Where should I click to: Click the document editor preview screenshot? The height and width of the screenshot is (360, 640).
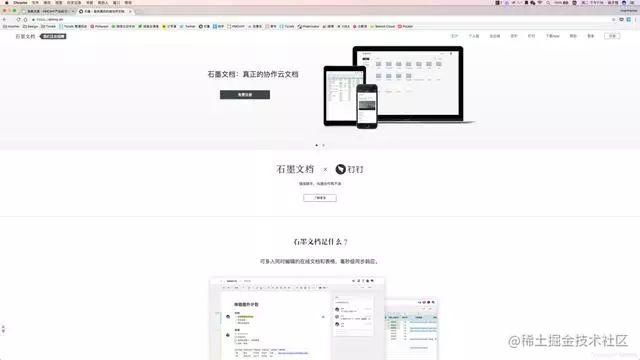[x=297, y=318]
